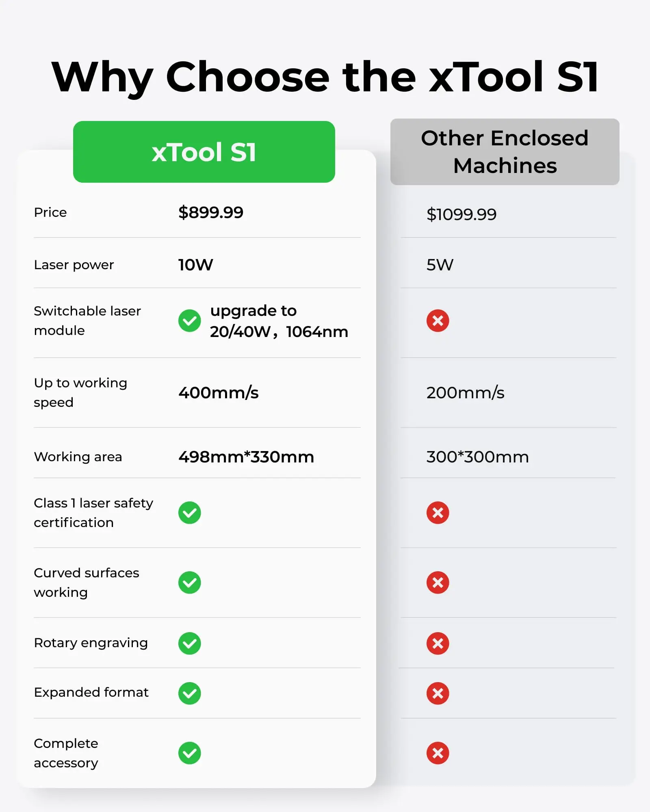This screenshot has height=812, width=650.
Task: Click red X in Complete accessory row
Action: [438, 753]
